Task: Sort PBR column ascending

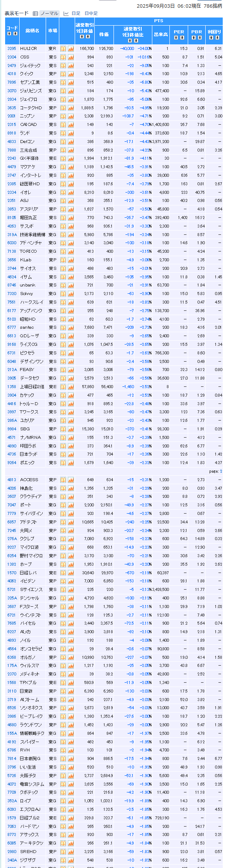Action: click(x=194, y=38)
